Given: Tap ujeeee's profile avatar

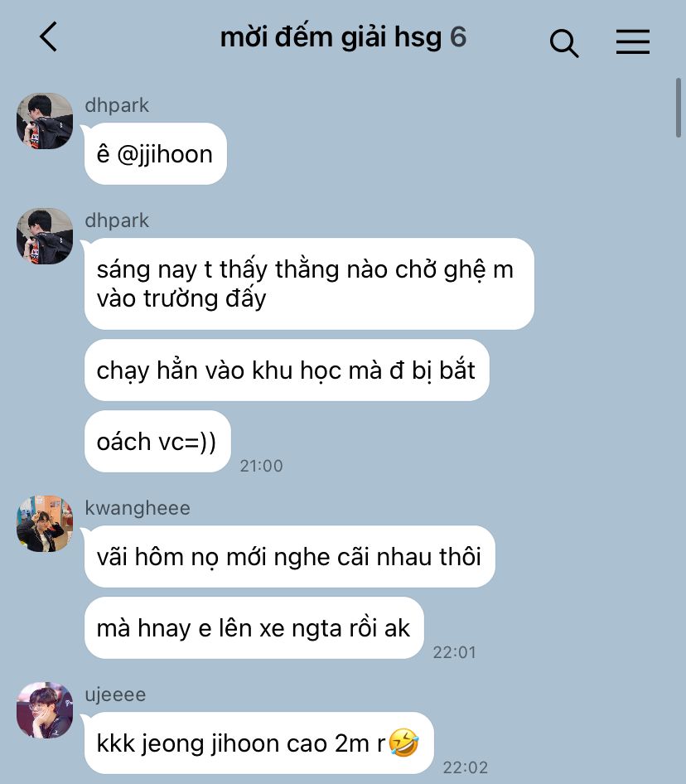Looking at the screenshot, I should 45,710.
